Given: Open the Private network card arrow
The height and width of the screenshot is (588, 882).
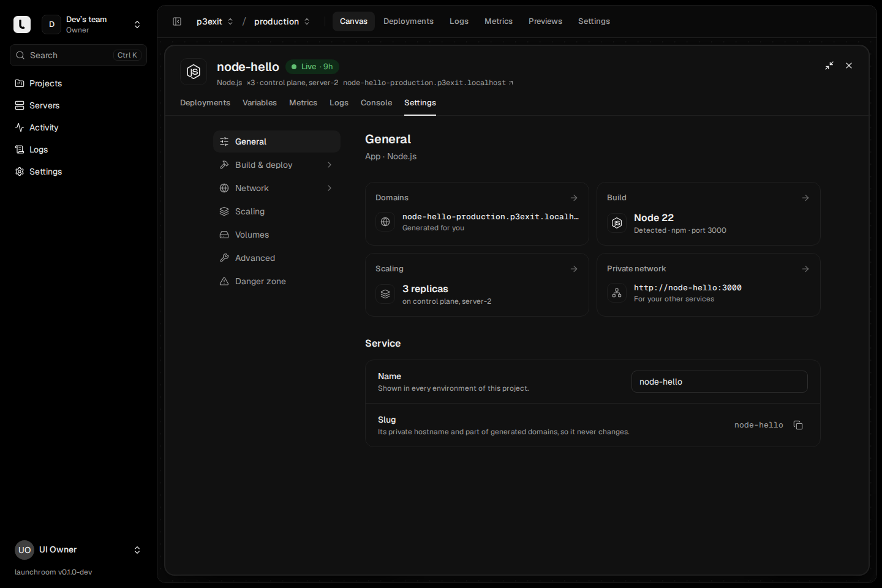Looking at the screenshot, I should (805, 269).
